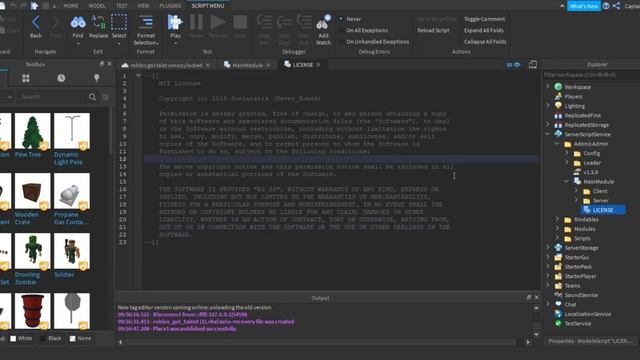Image resolution: width=640 pixels, height=360 pixels.
Task: Open the Play dropdown arrow
Action: pos(175,43)
